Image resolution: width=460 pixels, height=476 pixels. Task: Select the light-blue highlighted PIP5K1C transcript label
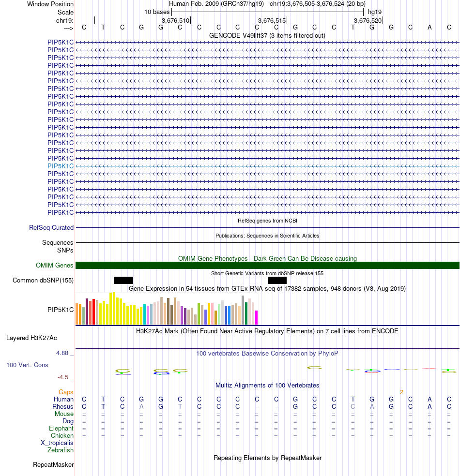(x=61, y=166)
